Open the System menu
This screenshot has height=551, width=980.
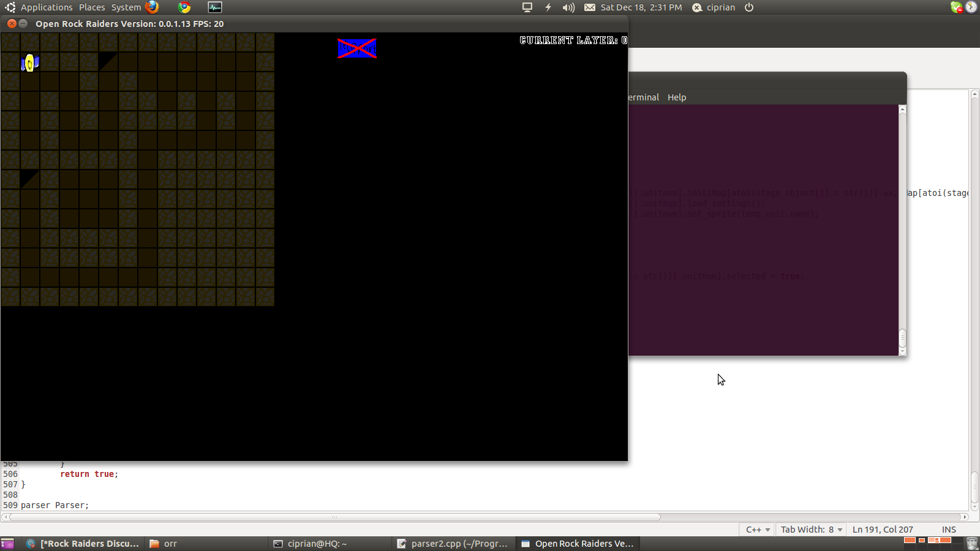(126, 7)
